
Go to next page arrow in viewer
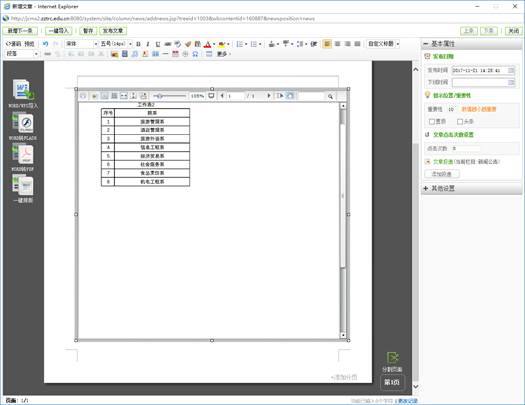[269, 96]
